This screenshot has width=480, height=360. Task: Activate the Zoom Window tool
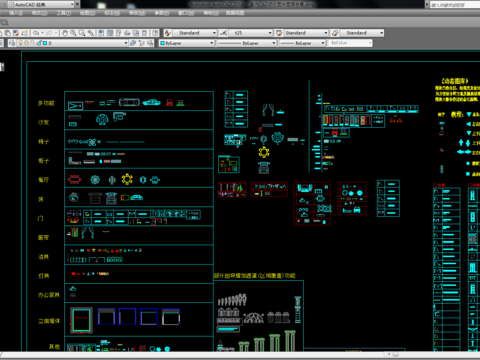coord(82,33)
